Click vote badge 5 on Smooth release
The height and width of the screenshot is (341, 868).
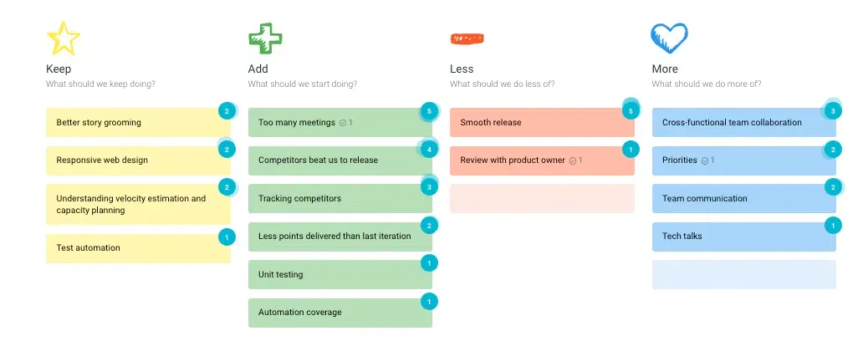click(631, 111)
